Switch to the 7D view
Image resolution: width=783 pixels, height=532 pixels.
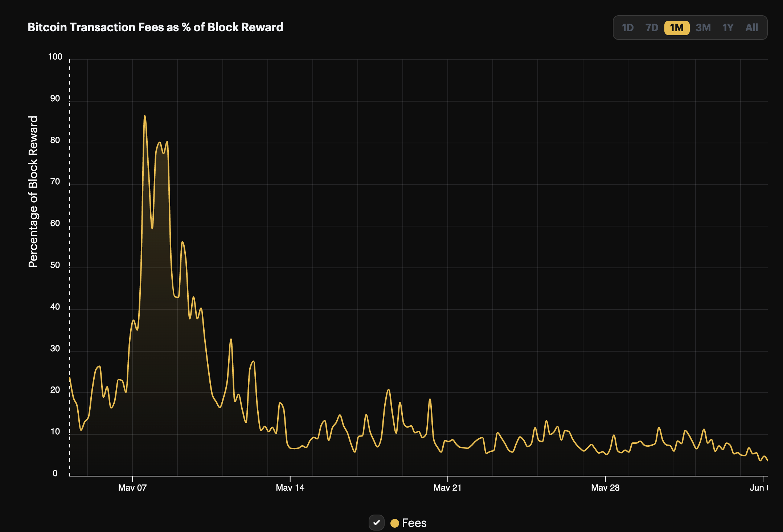coord(652,27)
